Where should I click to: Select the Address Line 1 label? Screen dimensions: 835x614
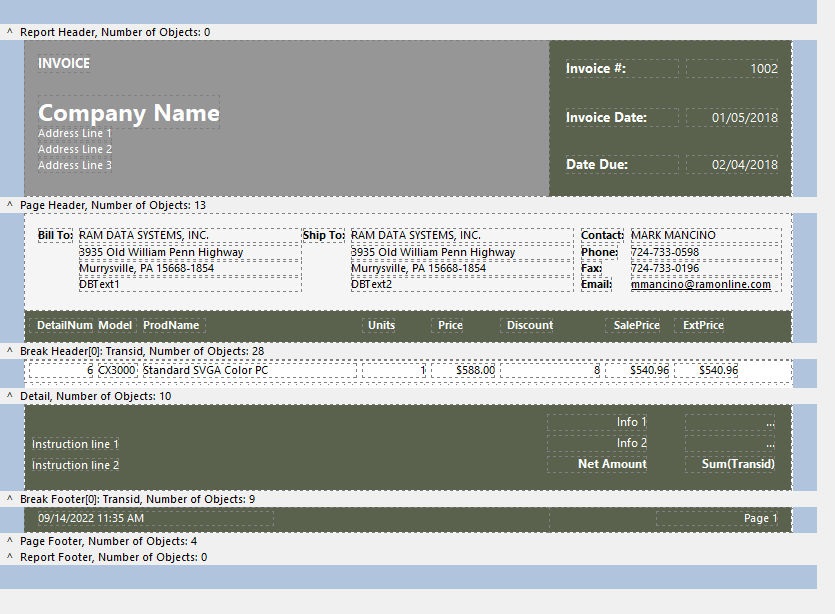[x=75, y=133]
